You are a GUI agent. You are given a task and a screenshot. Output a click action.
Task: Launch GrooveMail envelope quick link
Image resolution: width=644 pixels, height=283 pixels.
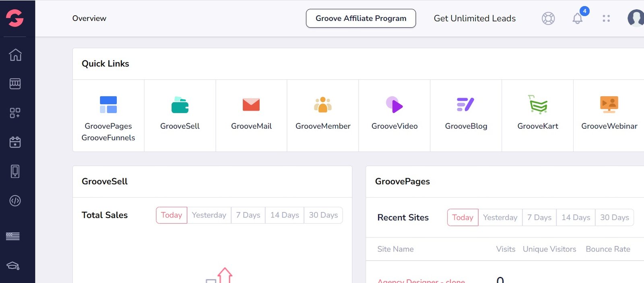tap(251, 105)
